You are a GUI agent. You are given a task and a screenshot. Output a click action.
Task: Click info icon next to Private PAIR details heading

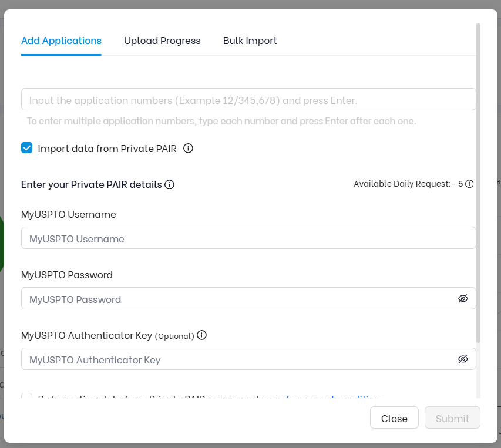click(170, 184)
